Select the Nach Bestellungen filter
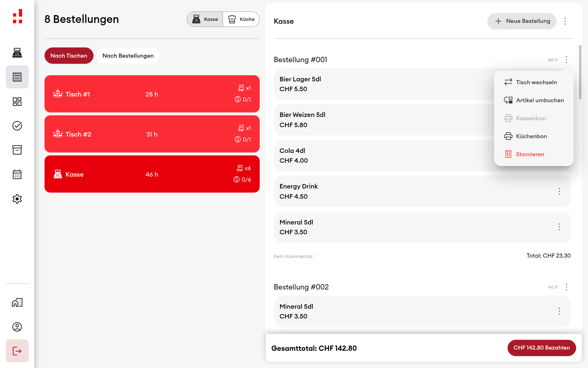Image resolution: width=588 pixels, height=368 pixels. [128, 56]
